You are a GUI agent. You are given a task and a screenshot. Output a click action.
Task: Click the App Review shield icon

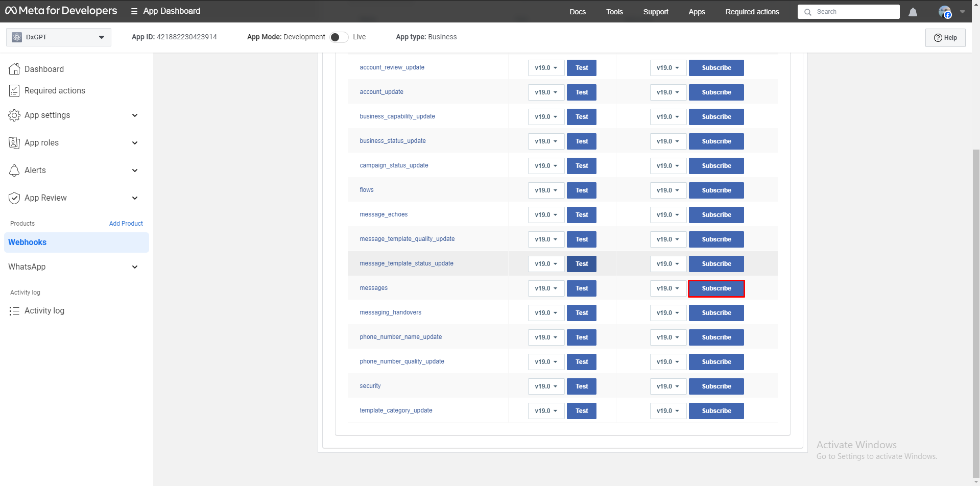tap(14, 198)
